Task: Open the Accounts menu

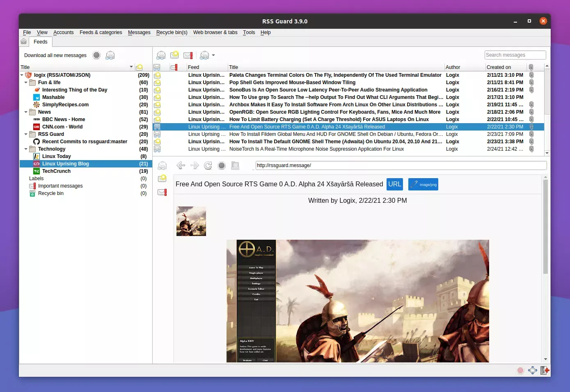Action: 63,32
